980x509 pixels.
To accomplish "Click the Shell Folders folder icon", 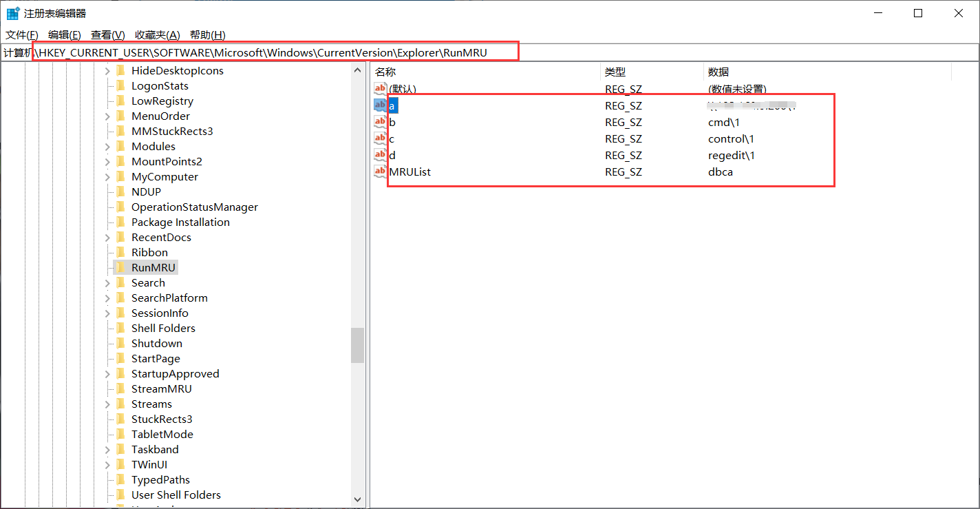I will click(121, 329).
